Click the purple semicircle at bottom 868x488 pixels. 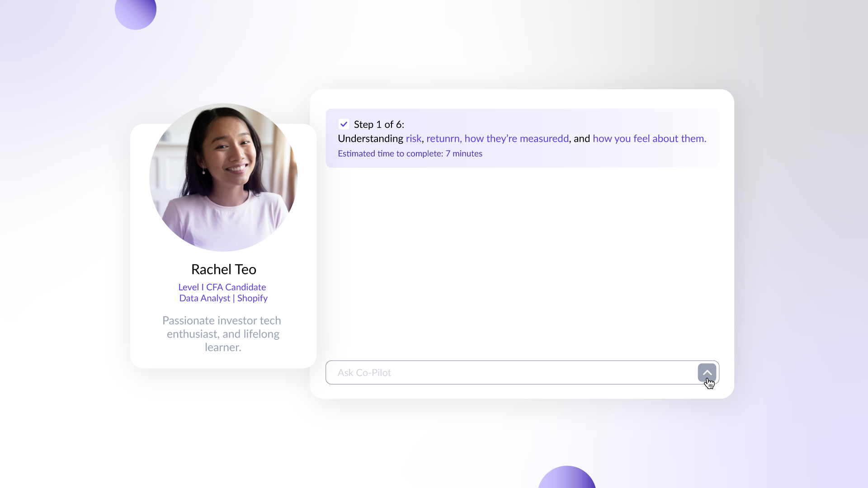coord(566,479)
